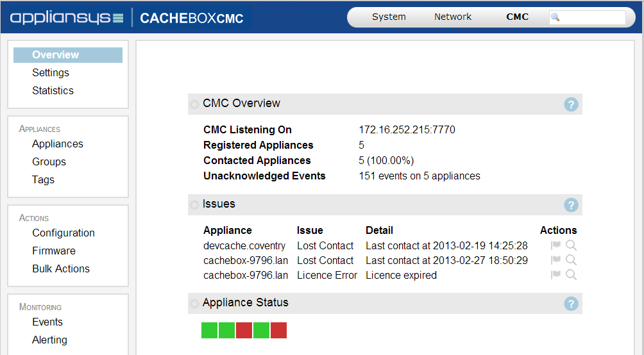Open the CMC menu

click(x=517, y=17)
